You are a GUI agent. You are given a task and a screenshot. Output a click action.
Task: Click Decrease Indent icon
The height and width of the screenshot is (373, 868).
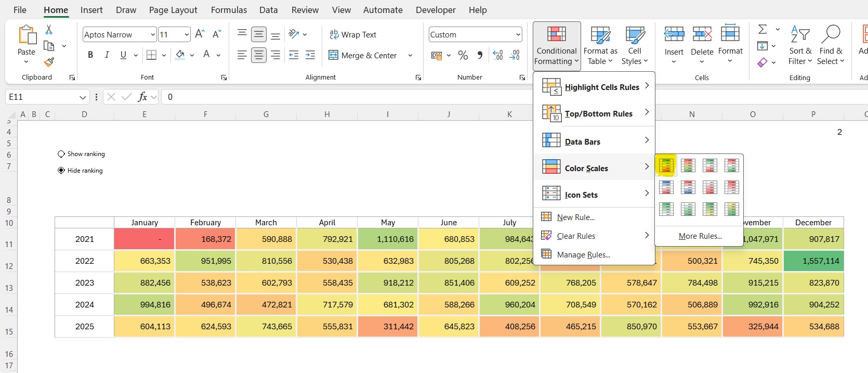pyautogui.click(x=294, y=55)
